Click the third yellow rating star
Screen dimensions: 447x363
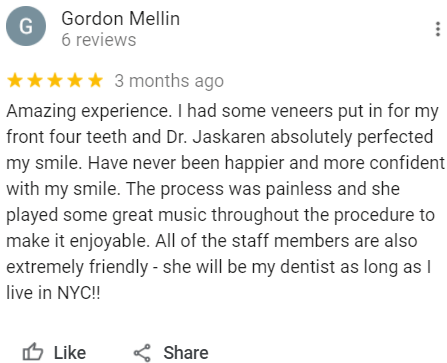click(x=55, y=81)
